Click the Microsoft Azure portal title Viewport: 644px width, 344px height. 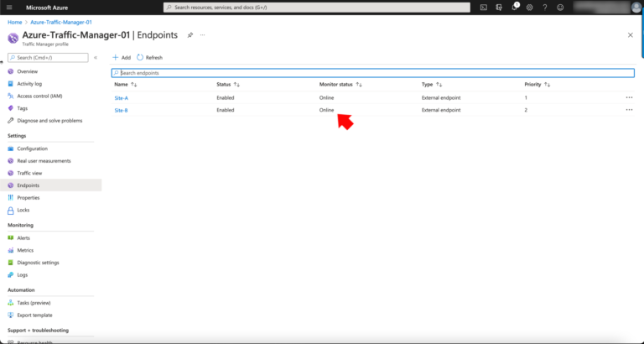(x=47, y=8)
